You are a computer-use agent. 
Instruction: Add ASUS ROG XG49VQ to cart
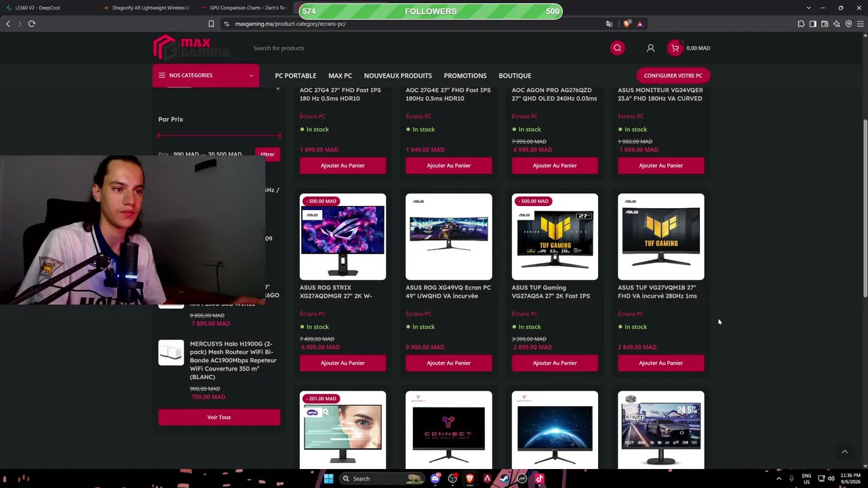[x=449, y=363]
